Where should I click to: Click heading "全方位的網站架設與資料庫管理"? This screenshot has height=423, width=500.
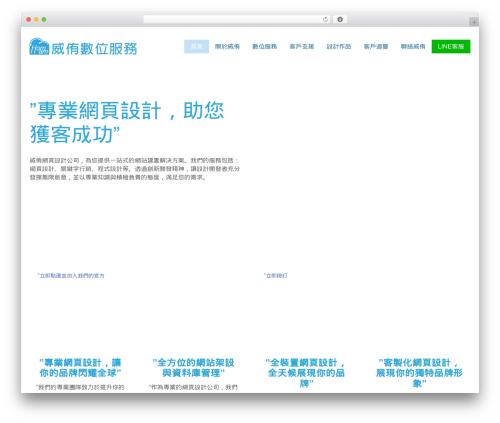[193, 368]
